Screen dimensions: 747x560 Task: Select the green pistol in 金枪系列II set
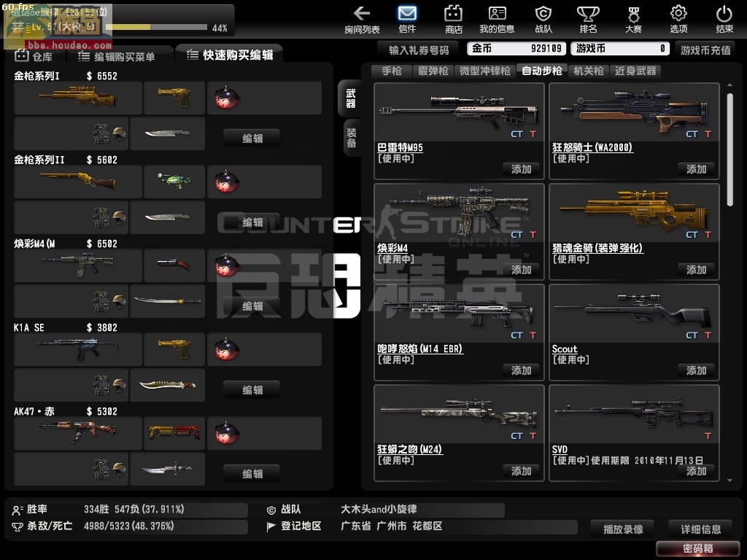174,182
